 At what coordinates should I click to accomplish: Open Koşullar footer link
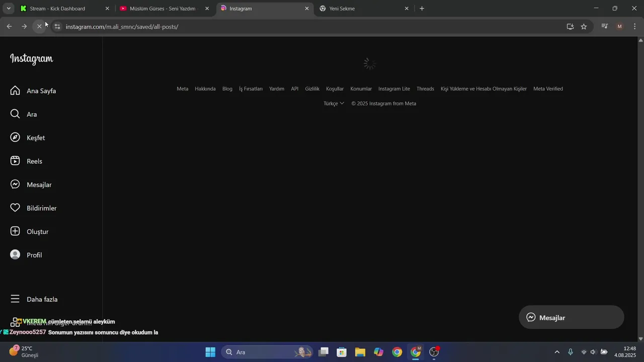pyautogui.click(x=335, y=88)
